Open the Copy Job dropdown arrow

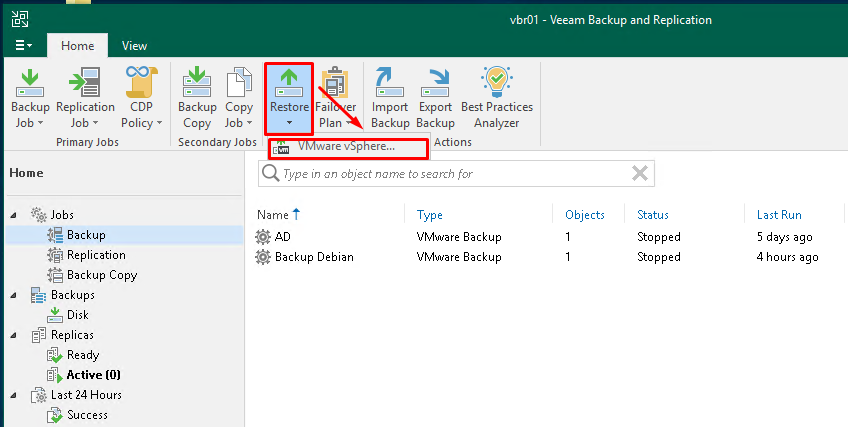point(249,124)
